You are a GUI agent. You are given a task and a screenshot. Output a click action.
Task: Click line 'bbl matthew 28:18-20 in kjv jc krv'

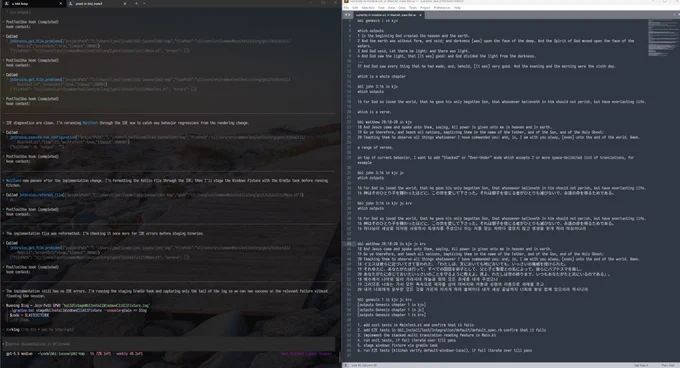point(391,244)
